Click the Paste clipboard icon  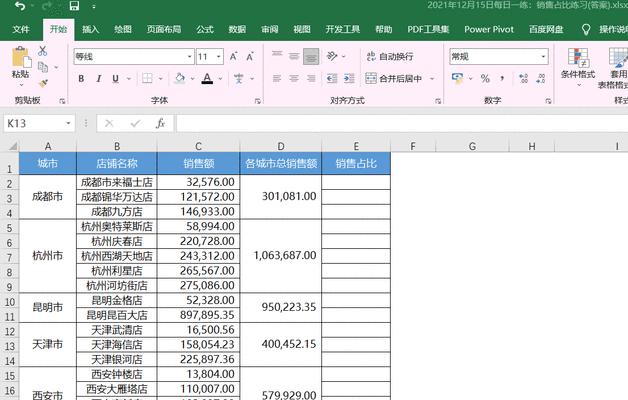point(21,57)
